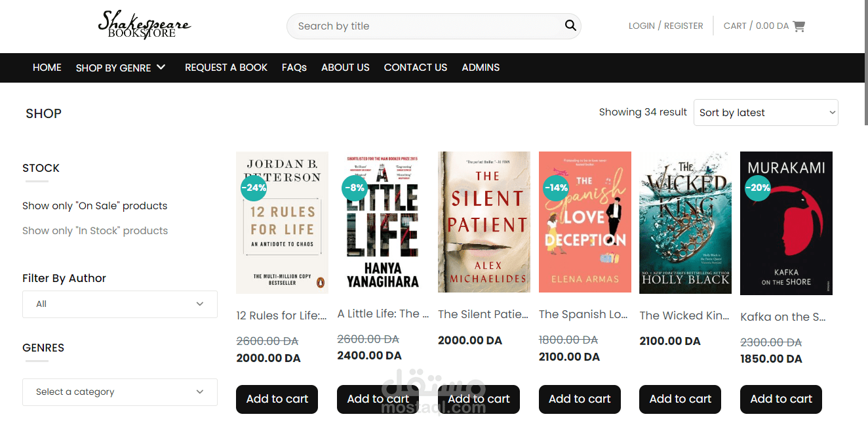Open the Sort by latest dropdown

(x=766, y=112)
